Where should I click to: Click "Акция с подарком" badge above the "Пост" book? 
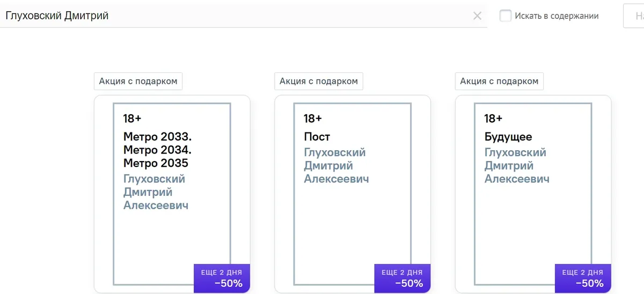point(319,82)
